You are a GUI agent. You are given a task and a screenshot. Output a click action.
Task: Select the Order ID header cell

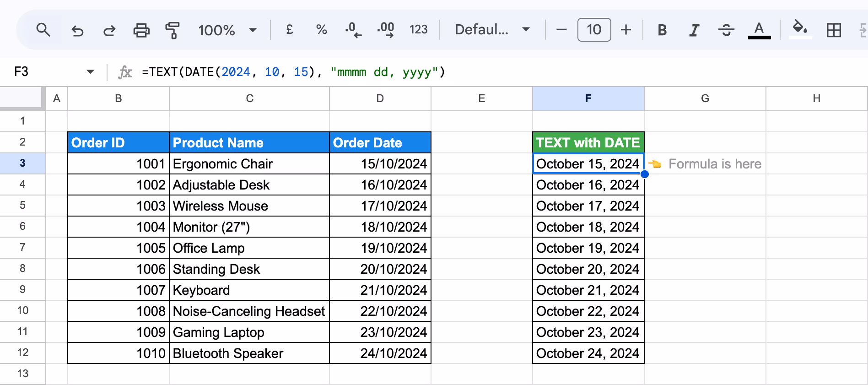coord(119,142)
